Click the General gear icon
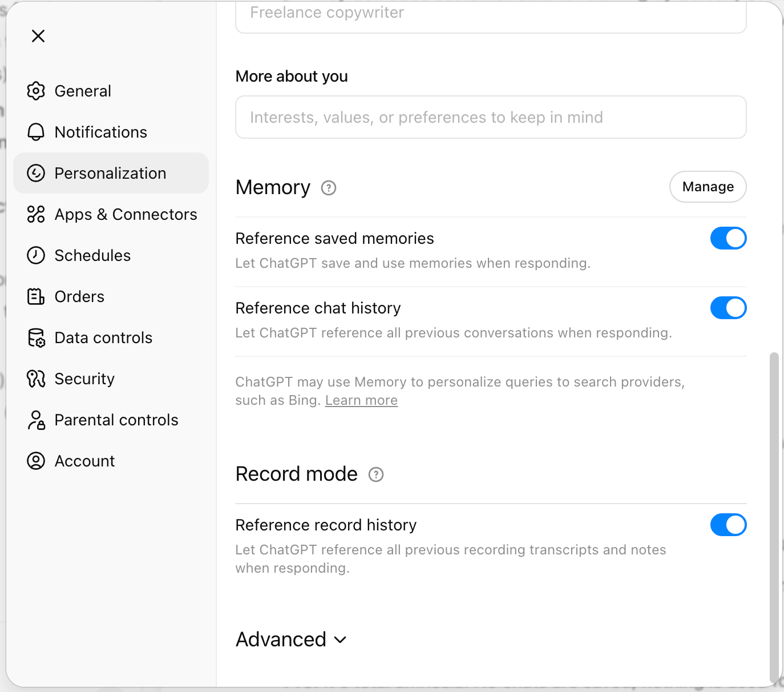This screenshot has height=692, width=784. click(x=36, y=91)
